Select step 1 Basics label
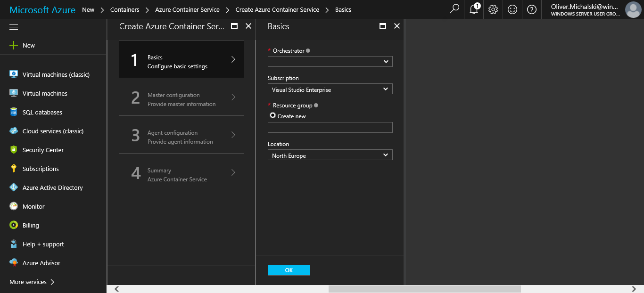644x293 pixels. click(155, 57)
